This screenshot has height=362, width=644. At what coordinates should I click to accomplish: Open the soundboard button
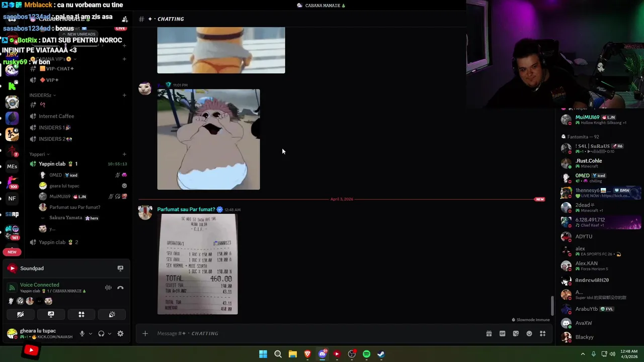click(x=112, y=314)
